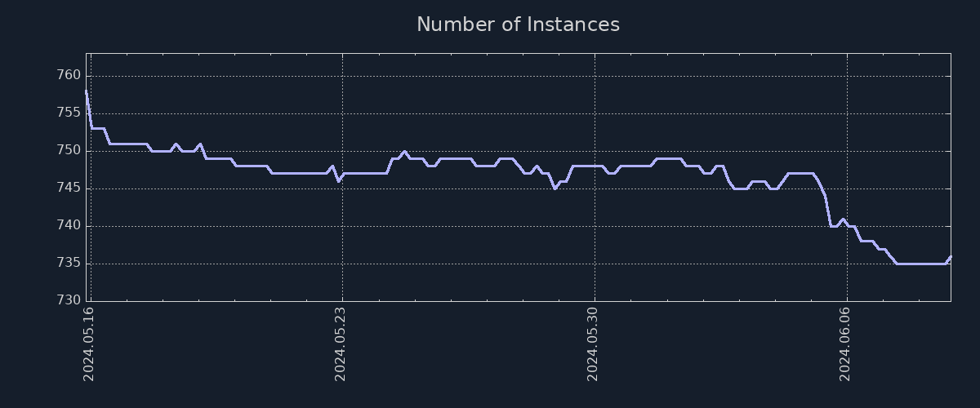Click the "Number of Instances" chart title
The width and height of the screenshot is (980, 408).
518,24
